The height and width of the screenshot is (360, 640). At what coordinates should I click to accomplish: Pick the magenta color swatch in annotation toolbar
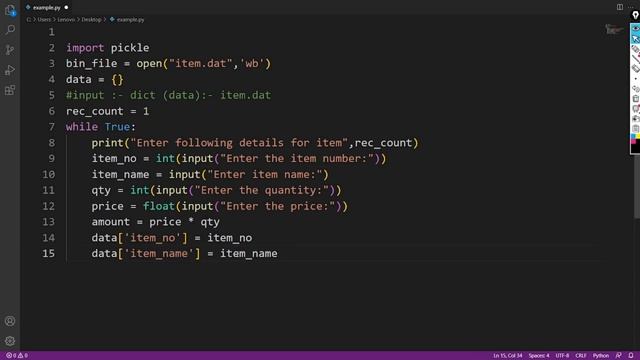click(633, 141)
